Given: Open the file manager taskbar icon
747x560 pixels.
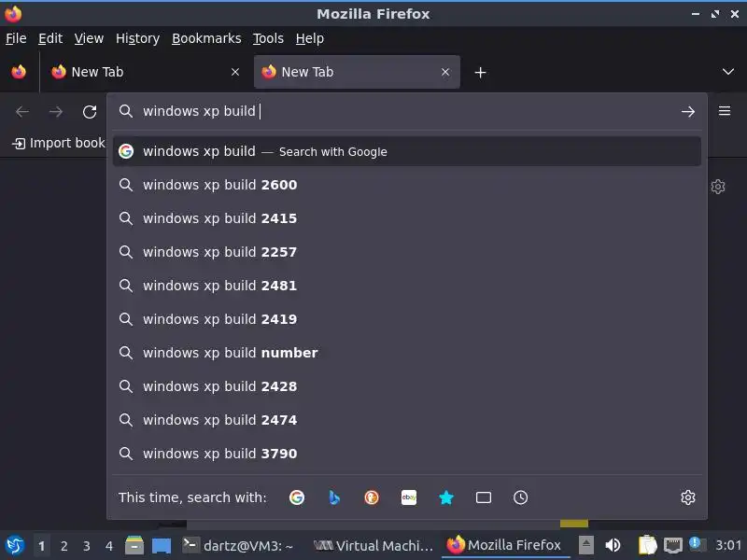Looking at the screenshot, I should tap(134, 545).
